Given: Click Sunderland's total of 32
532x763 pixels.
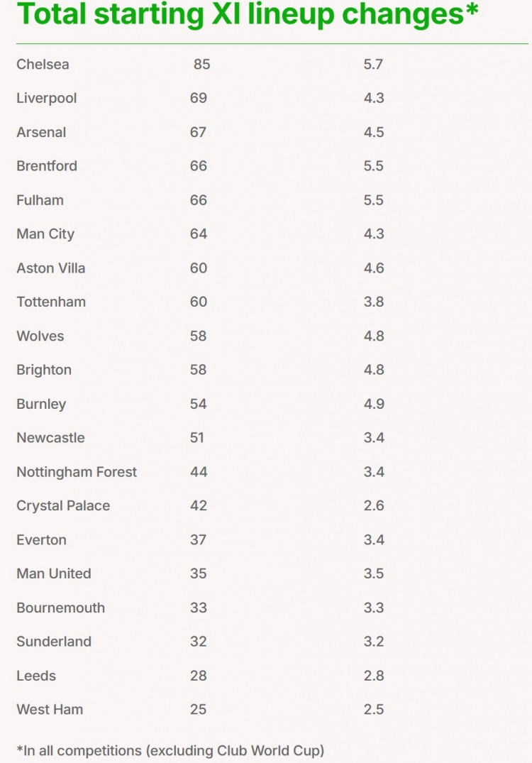Looking at the screenshot, I should [x=199, y=642].
